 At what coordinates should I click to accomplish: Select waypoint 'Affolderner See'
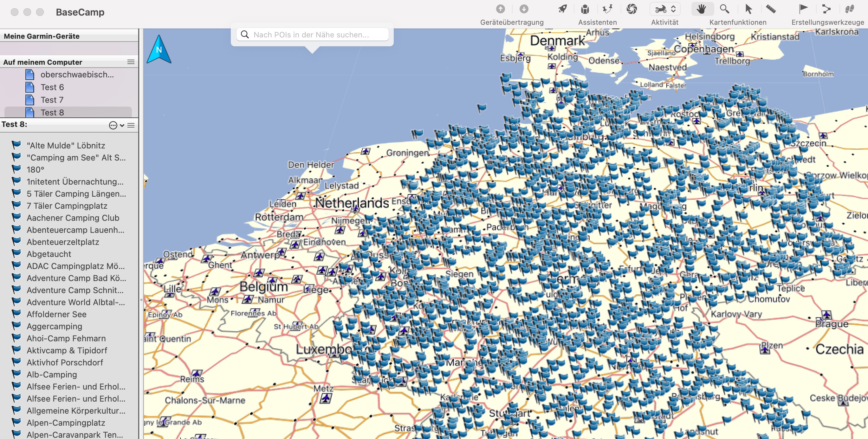(x=56, y=314)
